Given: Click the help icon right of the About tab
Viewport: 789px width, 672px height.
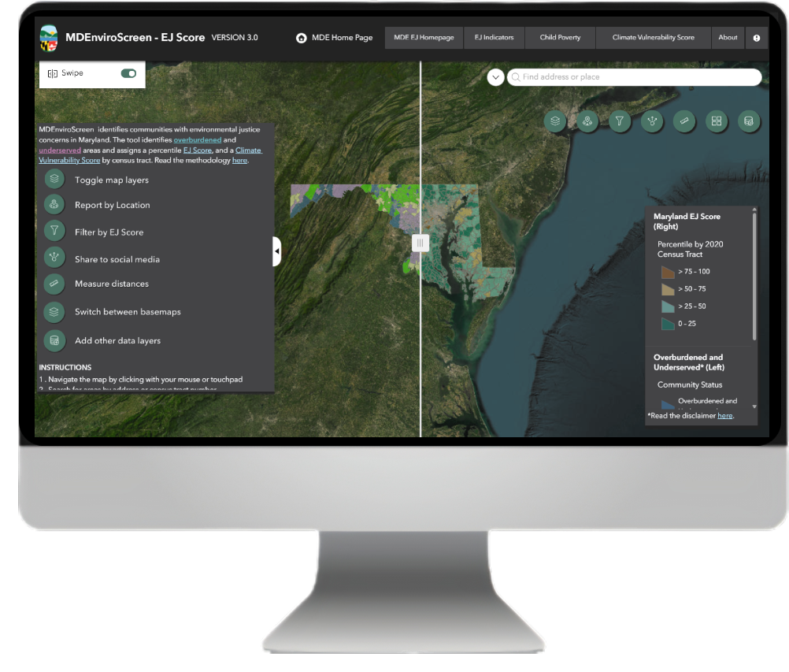Looking at the screenshot, I should (x=757, y=38).
